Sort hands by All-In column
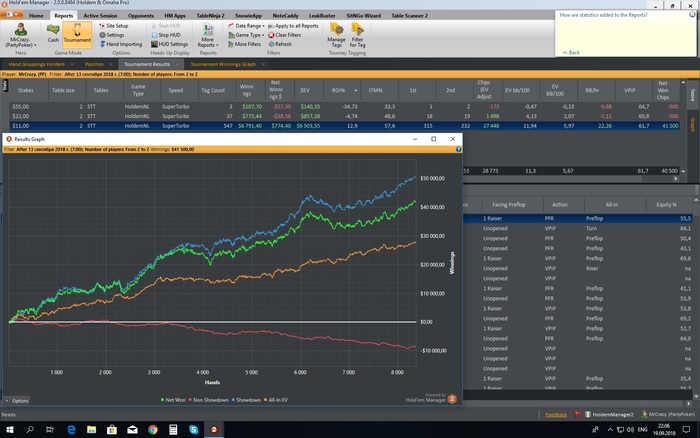This screenshot has width=700, height=438. tap(612, 205)
